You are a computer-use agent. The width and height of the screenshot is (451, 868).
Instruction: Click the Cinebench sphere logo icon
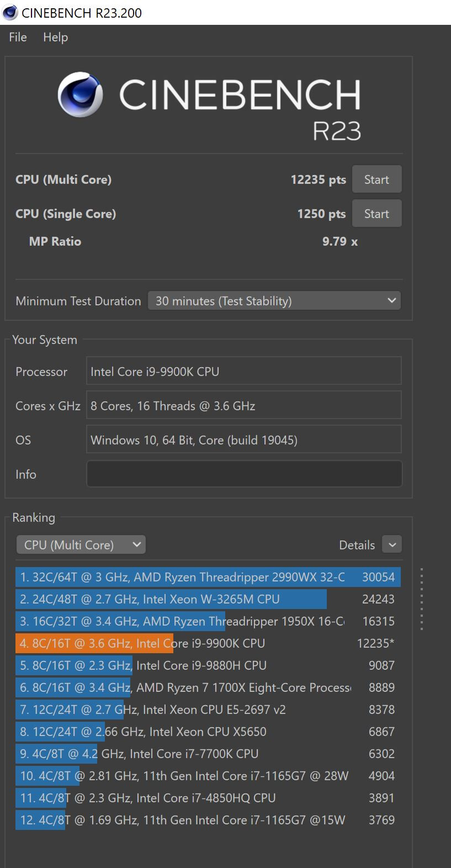coord(81,94)
